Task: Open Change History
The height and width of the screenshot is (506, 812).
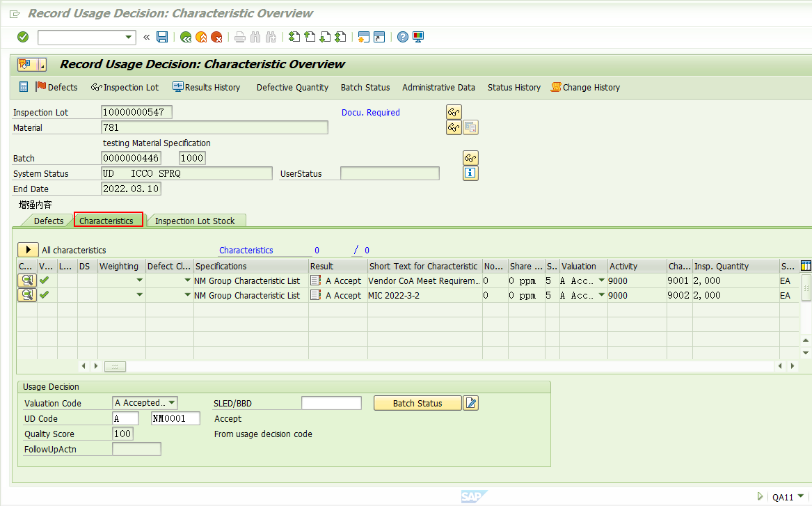Action: pos(586,87)
